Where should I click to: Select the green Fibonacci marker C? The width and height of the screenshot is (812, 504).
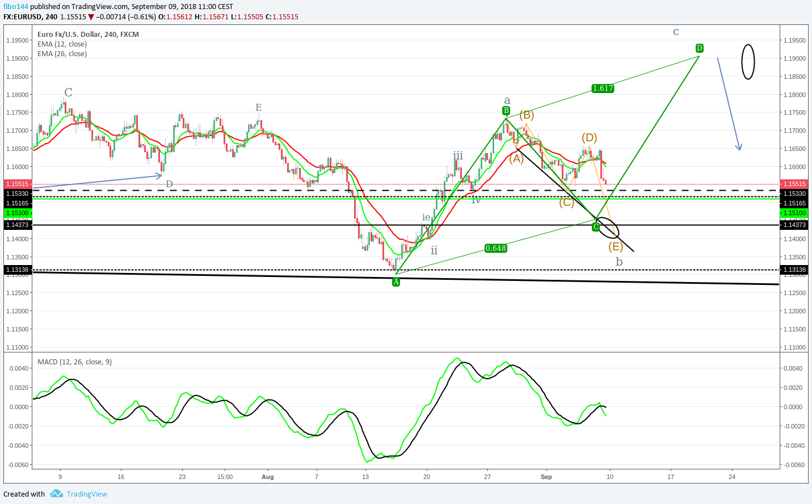point(596,227)
